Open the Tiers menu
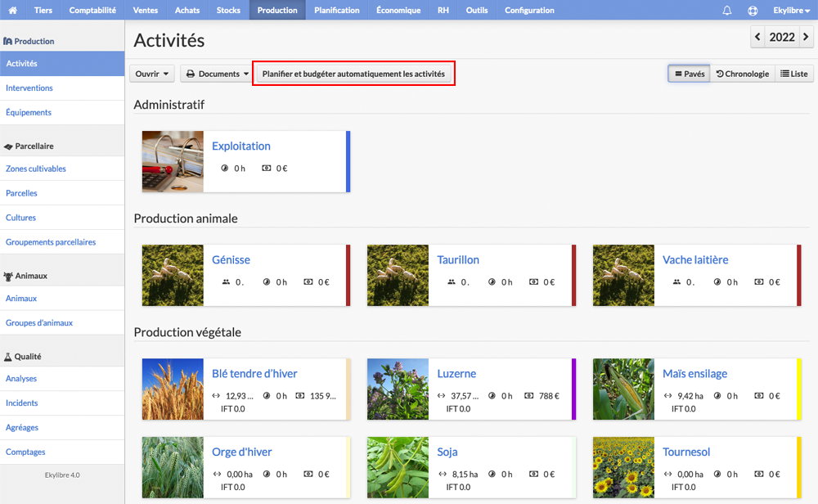This screenshot has width=818, height=504. pos(43,10)
